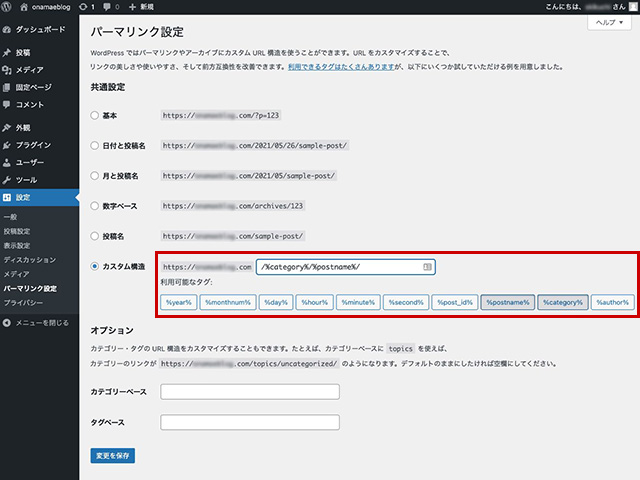
Task: Open the updates icon in admin bar
Action: click(83, 7)
